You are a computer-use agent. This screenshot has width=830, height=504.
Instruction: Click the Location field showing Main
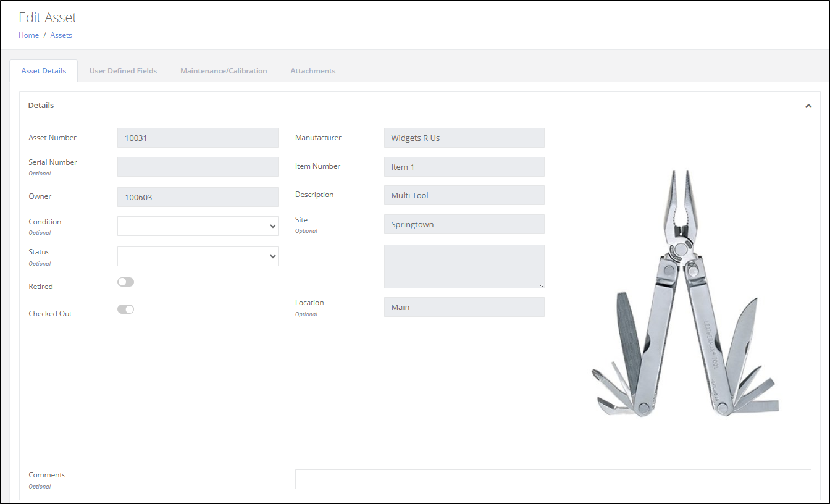464,307
